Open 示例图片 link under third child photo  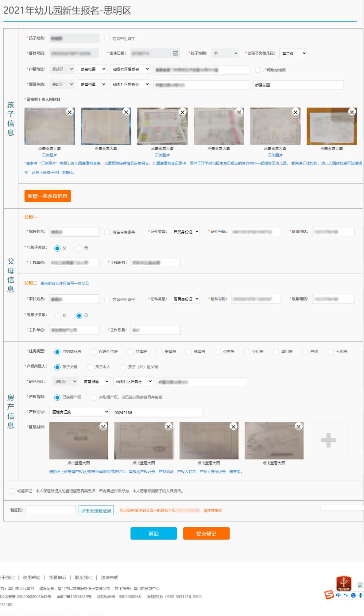click(162, 155)
